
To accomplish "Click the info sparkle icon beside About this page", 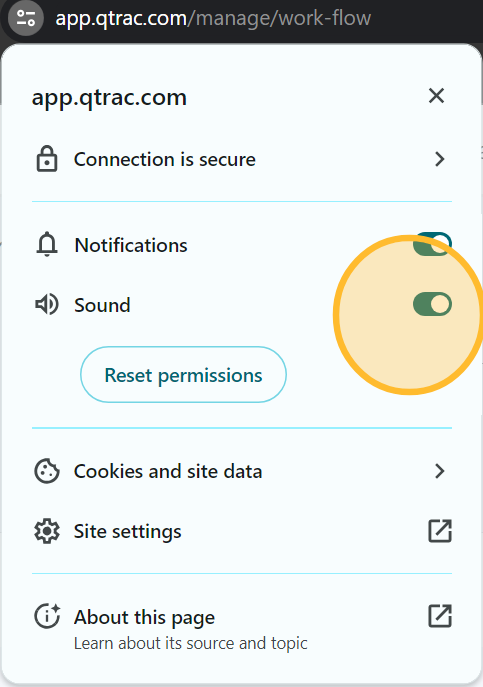I will pos(47,616).
